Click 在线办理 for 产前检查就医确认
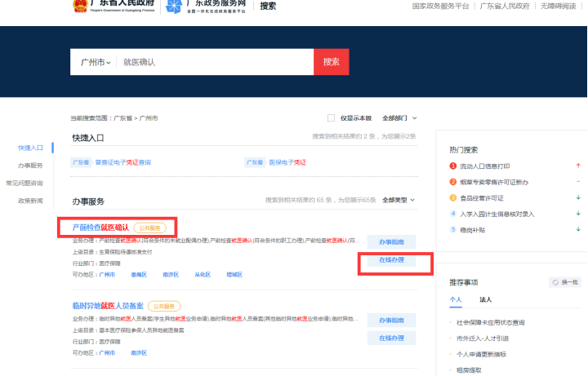Screen dimensions: 588x376 [391, 260]
